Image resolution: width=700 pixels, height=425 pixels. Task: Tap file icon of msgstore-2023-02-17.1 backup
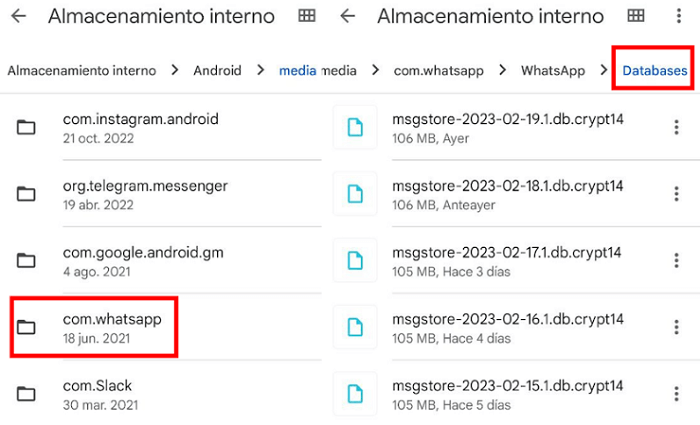[355, 260]
